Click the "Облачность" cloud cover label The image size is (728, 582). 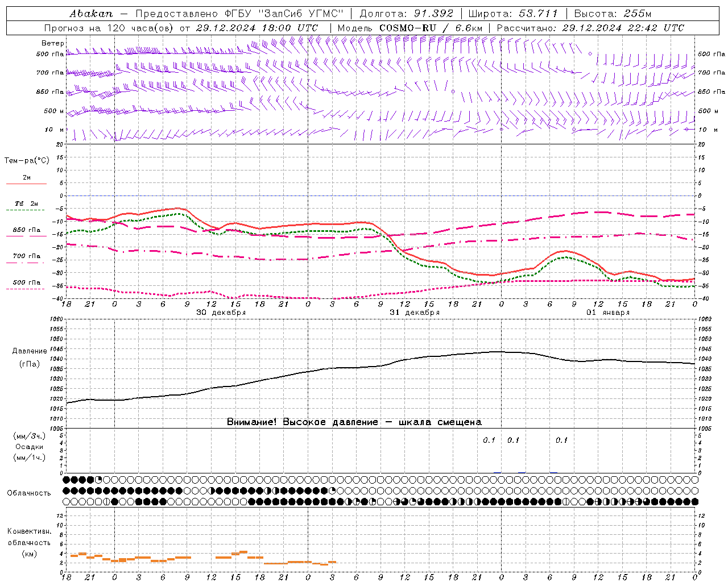(x=29, y=493)
